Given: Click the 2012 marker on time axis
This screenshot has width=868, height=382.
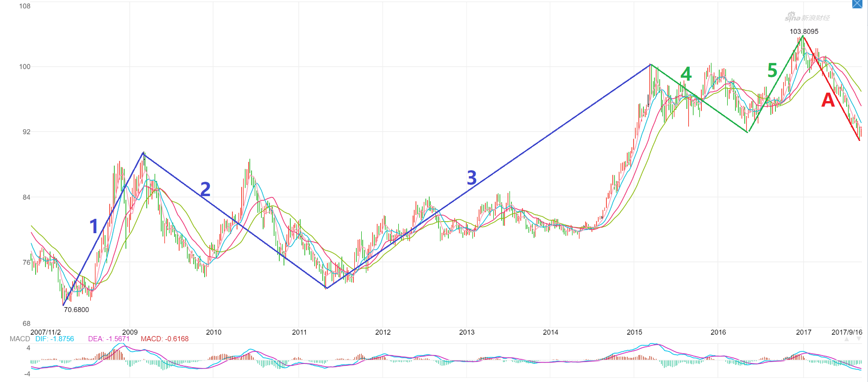Looking at the screenshot, I should coord(383,332).
